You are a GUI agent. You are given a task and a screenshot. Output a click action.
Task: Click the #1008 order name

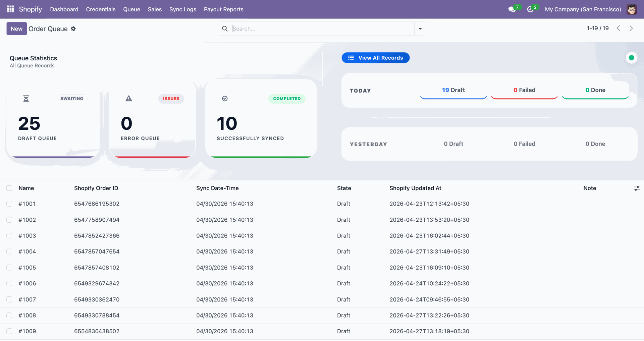click(x=27, y=316)
